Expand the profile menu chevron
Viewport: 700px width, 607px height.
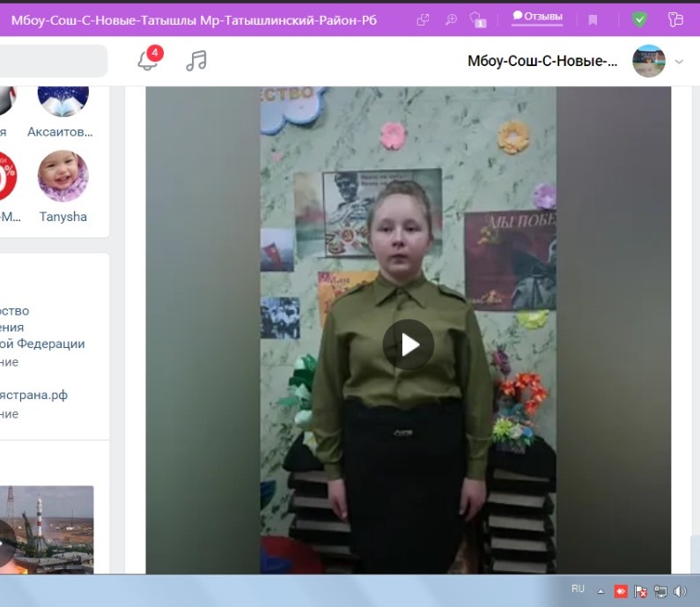coord(679,62)
